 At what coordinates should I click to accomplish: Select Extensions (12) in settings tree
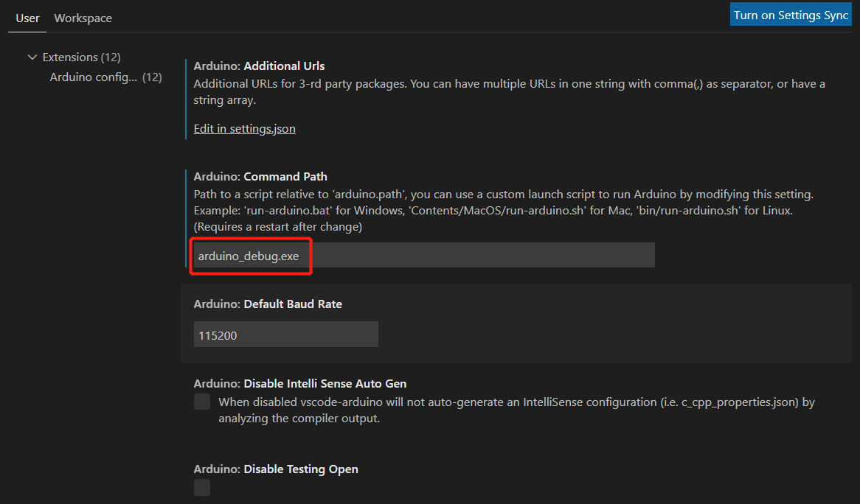coord(81,57)
